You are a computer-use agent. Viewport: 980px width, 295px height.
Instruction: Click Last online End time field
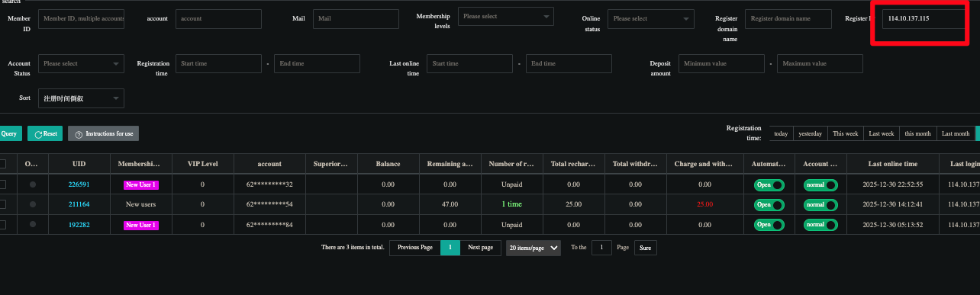[569, 64]
